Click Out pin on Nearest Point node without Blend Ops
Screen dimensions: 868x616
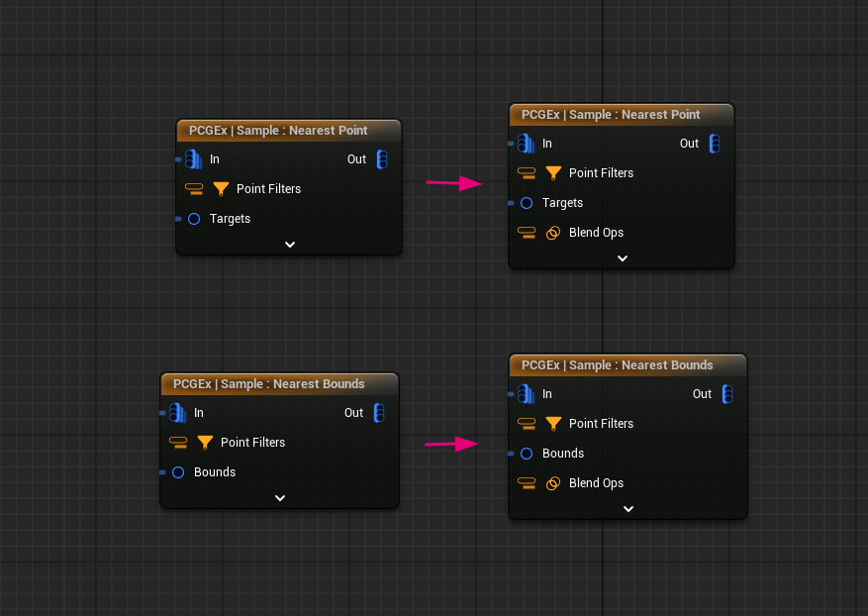click(x=382, y=159)
